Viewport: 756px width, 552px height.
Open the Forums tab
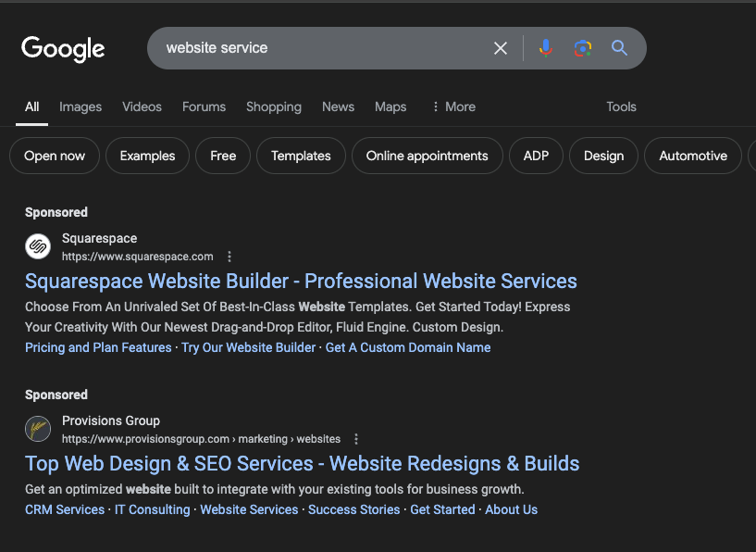pos(204,107)
